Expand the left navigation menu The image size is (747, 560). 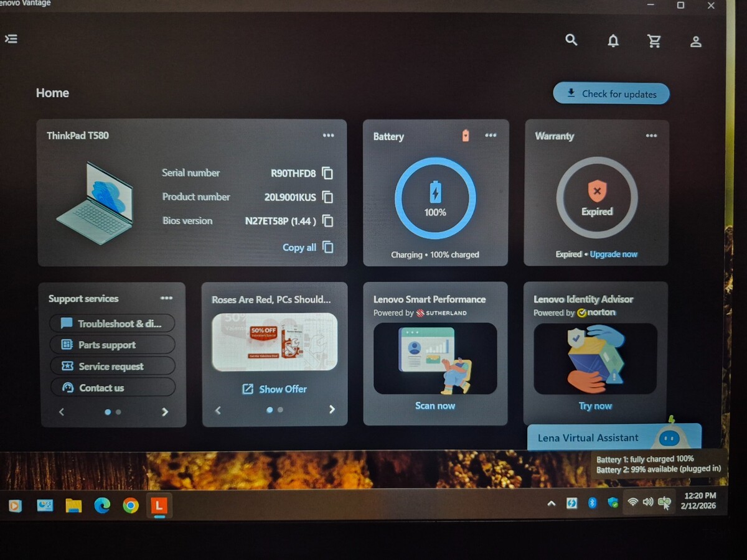click(11, 39)
